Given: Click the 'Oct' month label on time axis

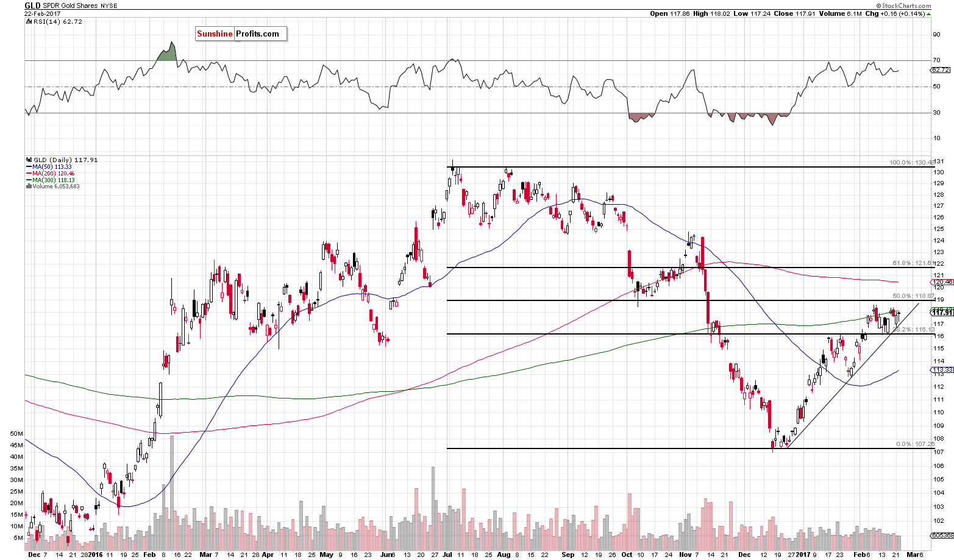Looking at the screenshot, I should coord(627,555).
